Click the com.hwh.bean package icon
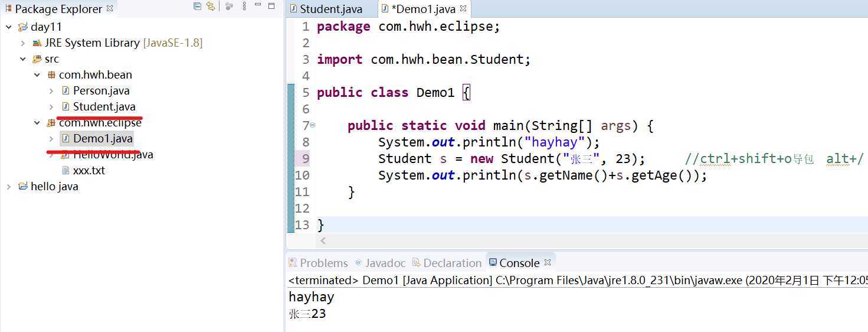This screenshot has width=868, height=332. click(51, 75)
